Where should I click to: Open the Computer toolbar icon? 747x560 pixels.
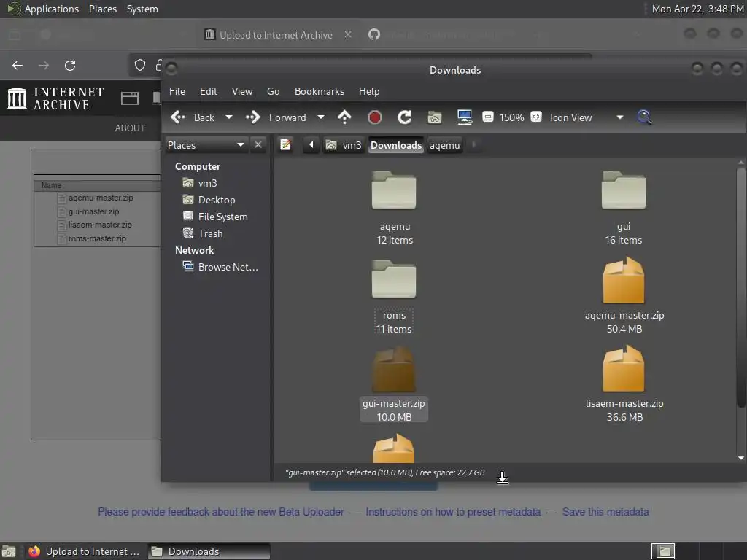click(465, 117)
